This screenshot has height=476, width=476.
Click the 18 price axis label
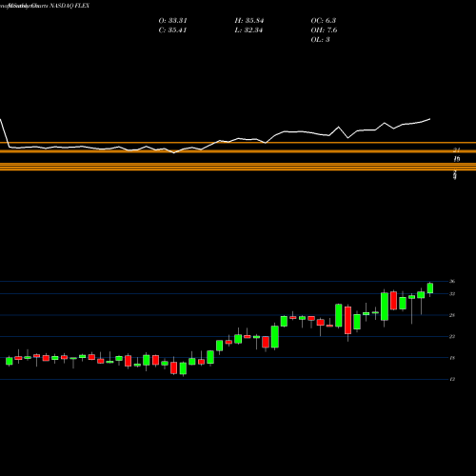[x=452, y=358]
